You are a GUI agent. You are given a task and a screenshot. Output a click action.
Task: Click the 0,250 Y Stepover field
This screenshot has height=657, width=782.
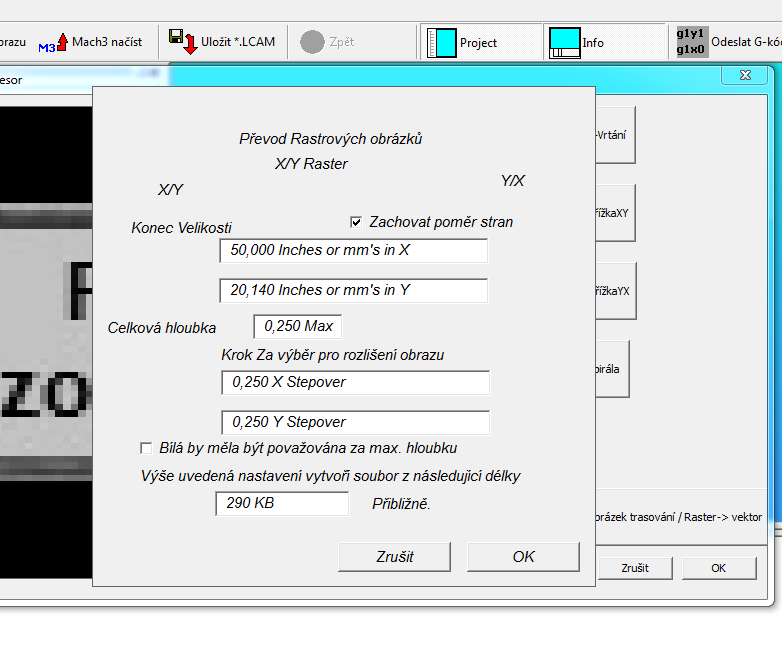[x=355, y=422]
